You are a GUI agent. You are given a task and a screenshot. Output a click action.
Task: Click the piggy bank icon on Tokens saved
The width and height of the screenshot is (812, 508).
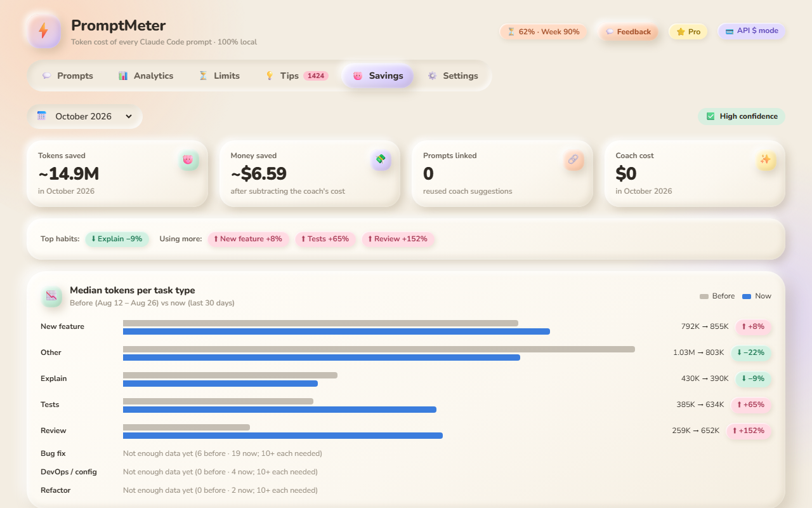tap(188, 160)
